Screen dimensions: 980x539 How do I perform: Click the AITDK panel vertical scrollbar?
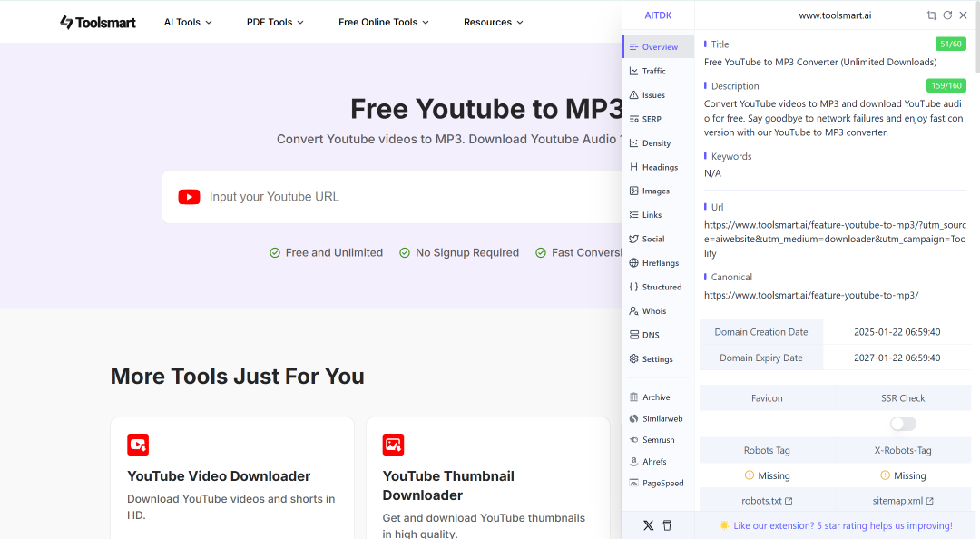coord(976,37)
